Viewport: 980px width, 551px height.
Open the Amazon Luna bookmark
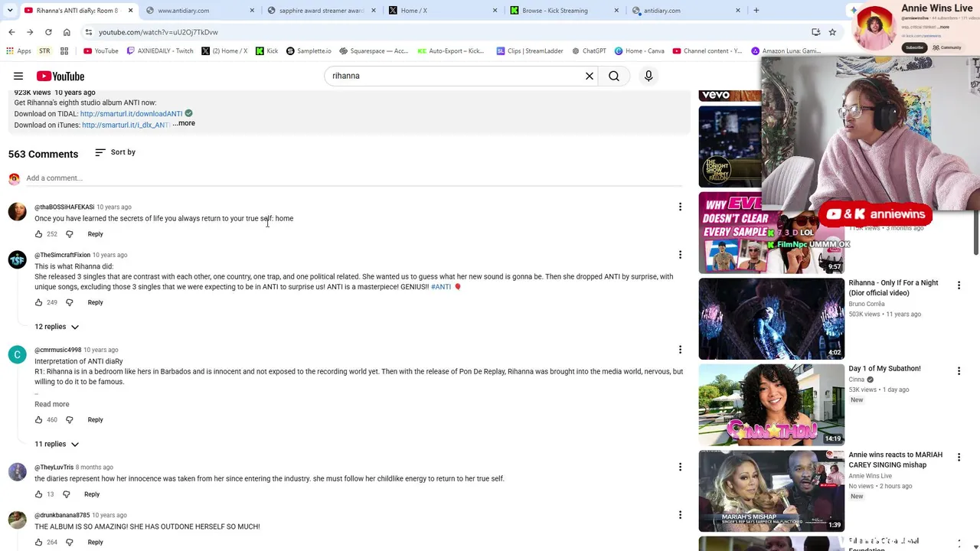[x=786, y=51]
